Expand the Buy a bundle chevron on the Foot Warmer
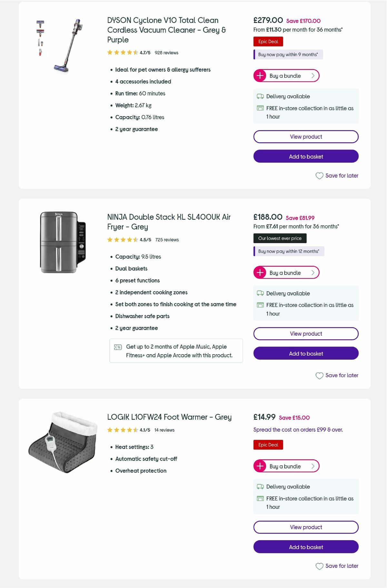The image size is (387, 588). pyautogui.click(x=313, y=466)
